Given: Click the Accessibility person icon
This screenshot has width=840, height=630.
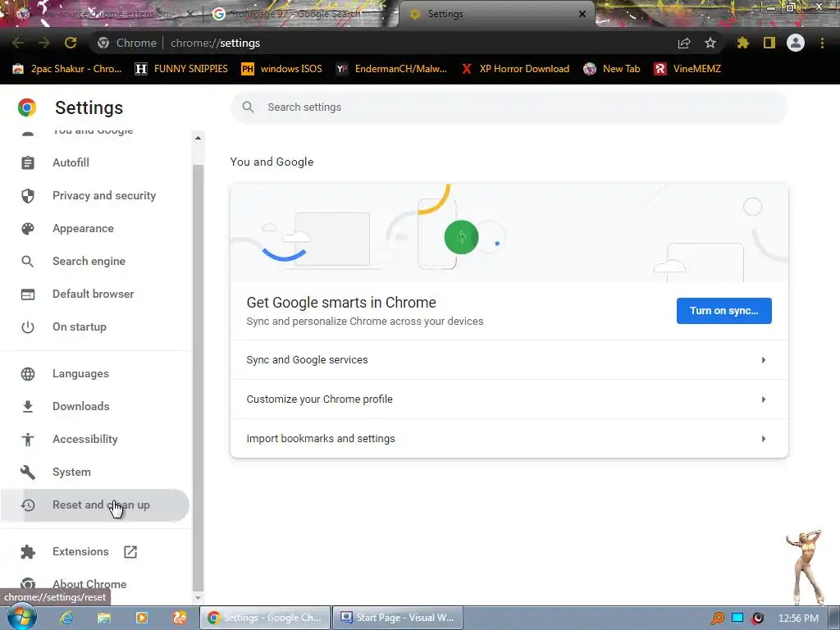Looking at the screenshot, I should click(28, 440).
